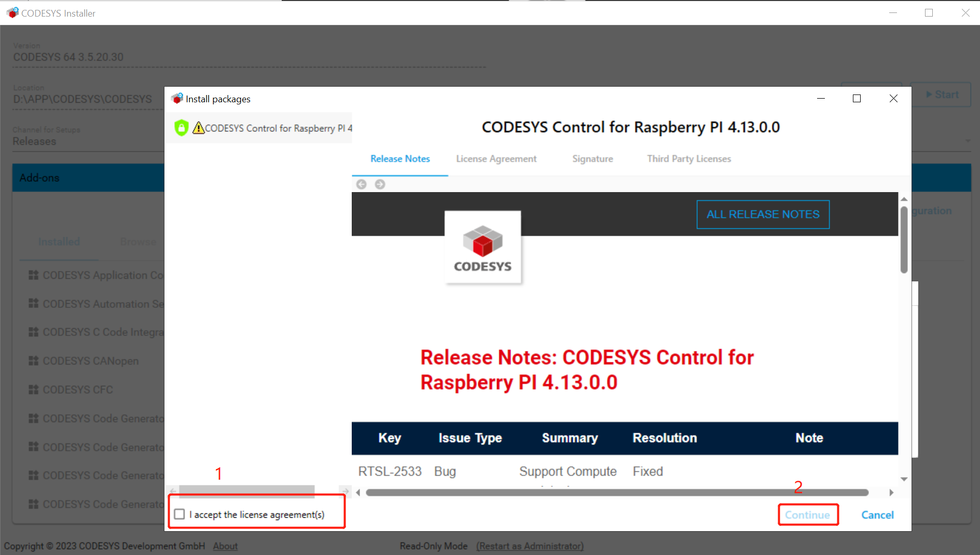Click the scroll-up arrow of release notes

[x=904, y=199]
